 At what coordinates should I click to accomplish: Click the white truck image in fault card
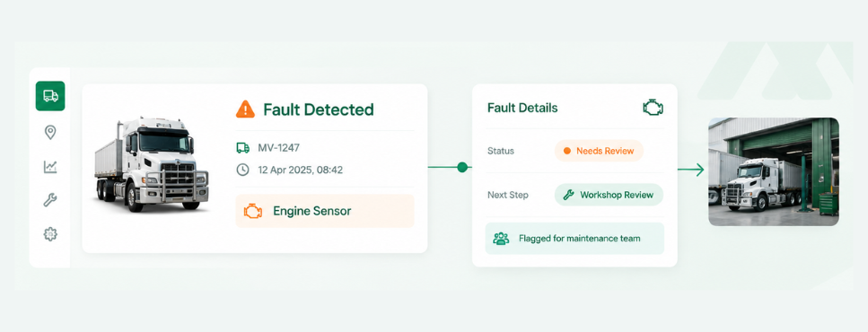(x=152, y=164)
